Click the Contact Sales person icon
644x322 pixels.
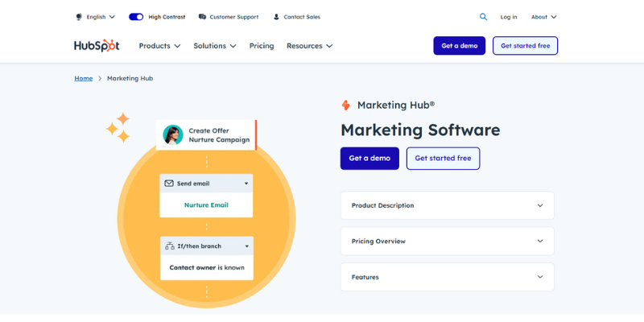click(276, 17)
